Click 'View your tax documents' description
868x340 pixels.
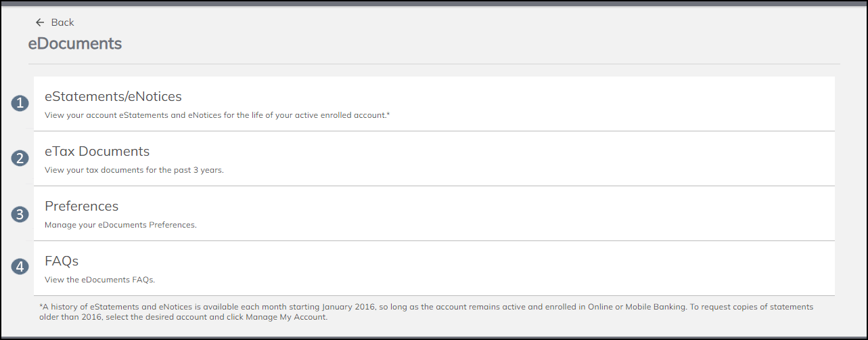[134, 170]
